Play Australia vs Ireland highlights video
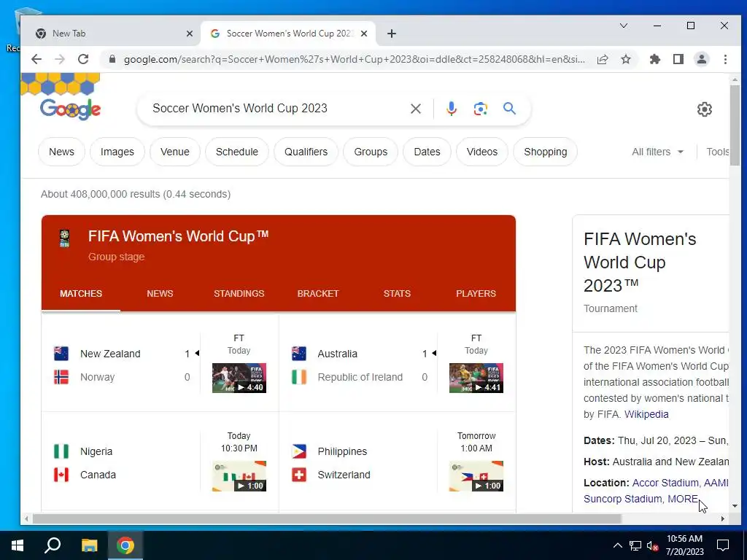Screen dimensions: 747x560 tap(476, 378)
